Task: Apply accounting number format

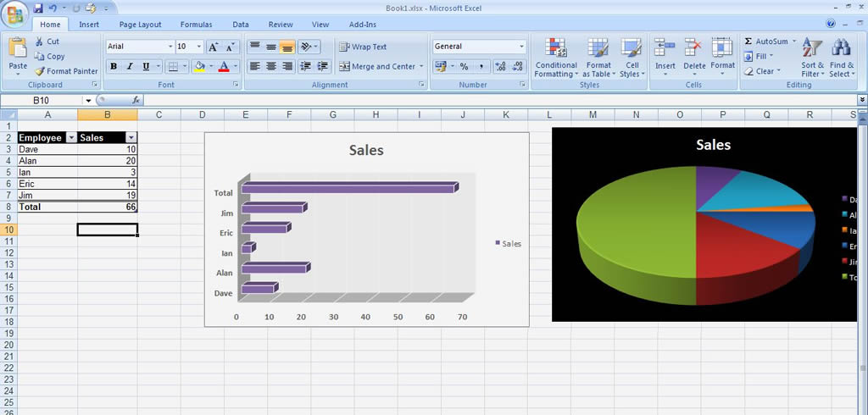Action: pos(441,66)
